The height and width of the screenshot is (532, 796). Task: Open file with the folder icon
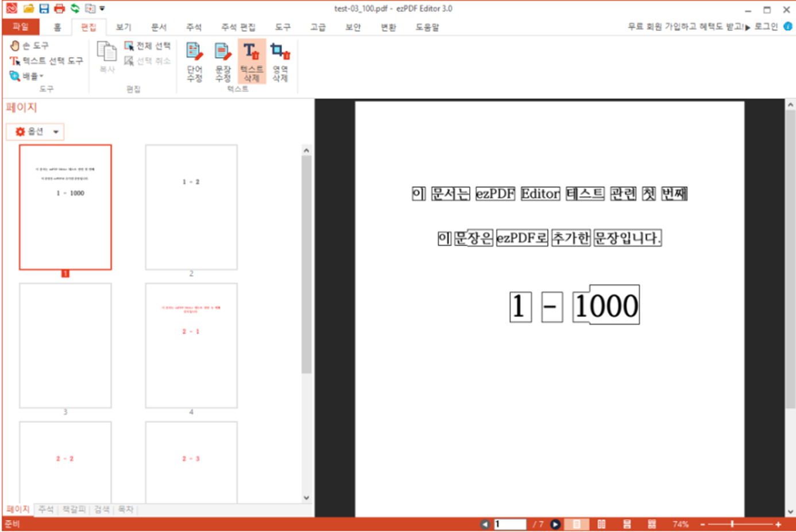(28, 9)
